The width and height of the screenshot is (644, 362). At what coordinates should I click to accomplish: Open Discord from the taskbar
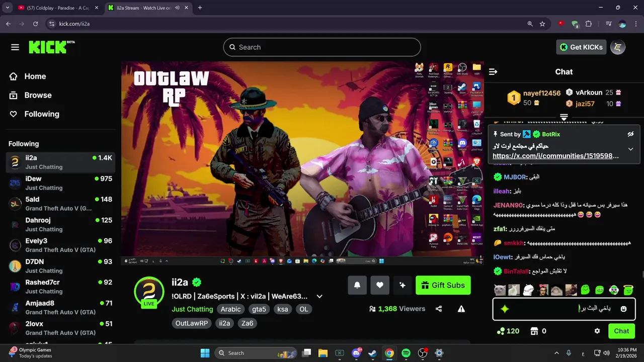pos(356,353)
